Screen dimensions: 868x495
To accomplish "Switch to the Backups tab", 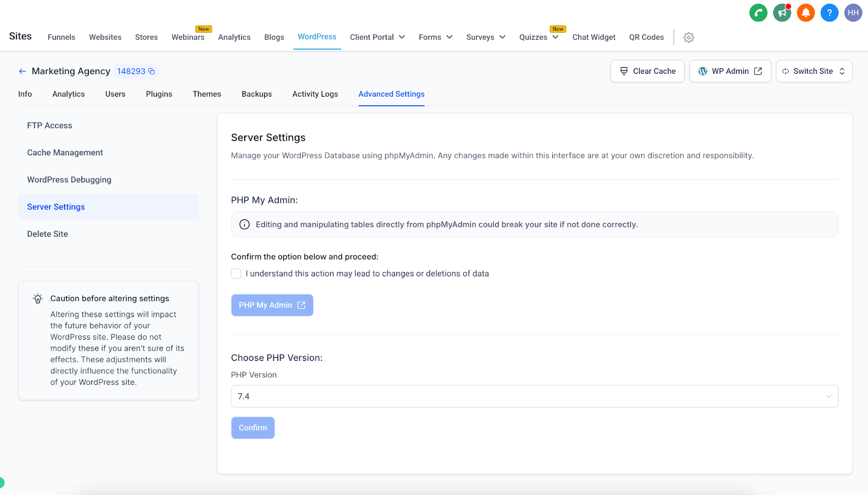I will (257, 94).
